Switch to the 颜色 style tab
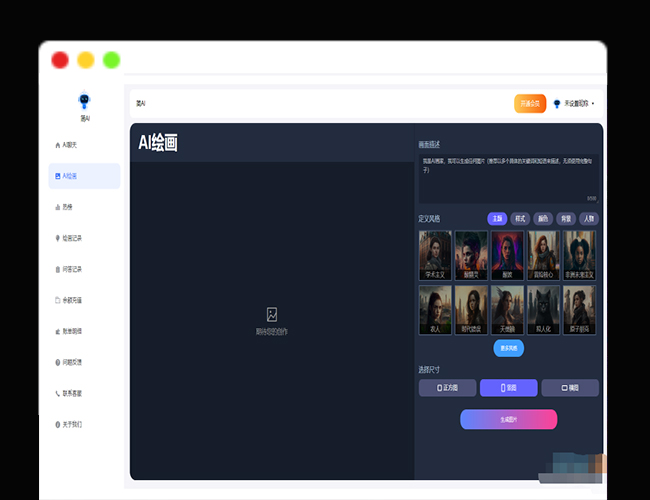This screenshot has height=500, width=650. (x=543, y=218)
